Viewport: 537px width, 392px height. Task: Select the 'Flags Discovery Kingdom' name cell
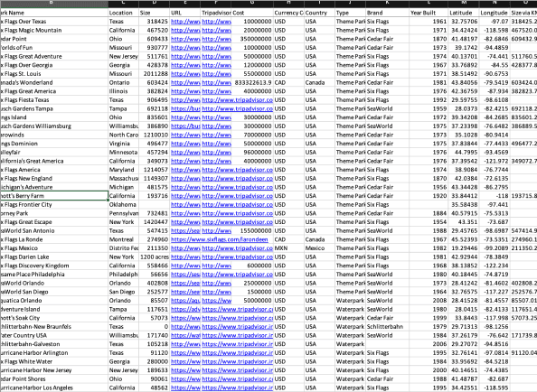(x=53, y=266)
